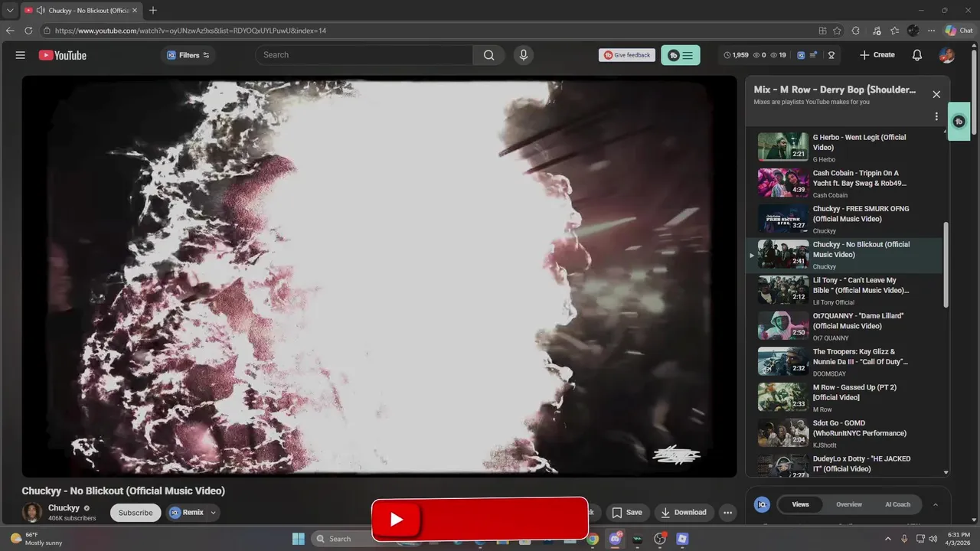Open the TubeBuddy side tab
This screenshot has width=980, height=551.
coord(959,122)
